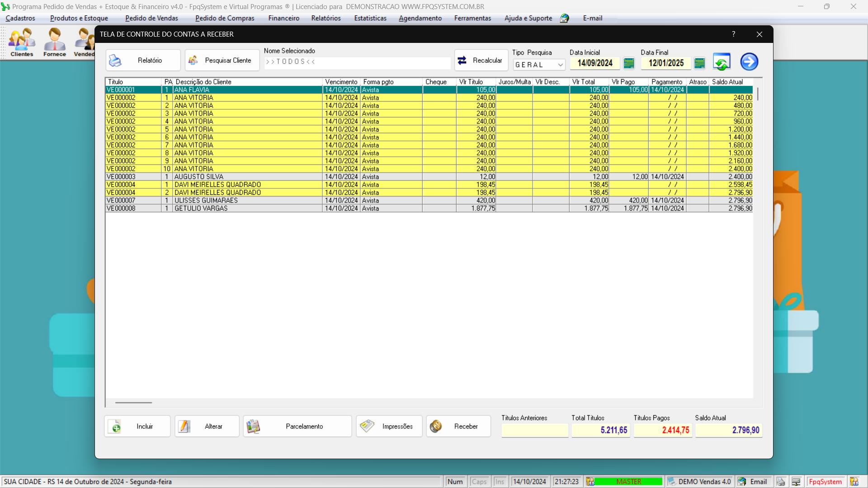
Task: Select ANA VITORIA row with PA 5
Action: [429, 129]
